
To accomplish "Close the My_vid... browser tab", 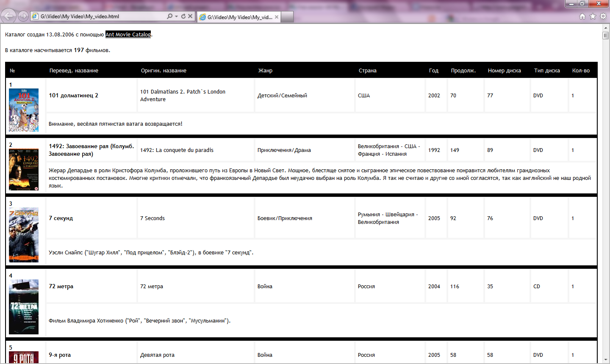I will [x=277, y=17].
